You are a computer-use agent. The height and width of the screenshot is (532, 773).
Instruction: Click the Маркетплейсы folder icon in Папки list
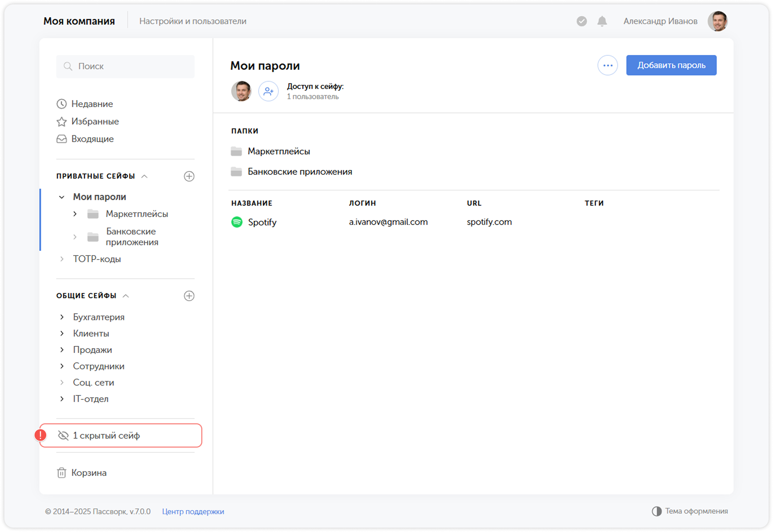[236, 151]
